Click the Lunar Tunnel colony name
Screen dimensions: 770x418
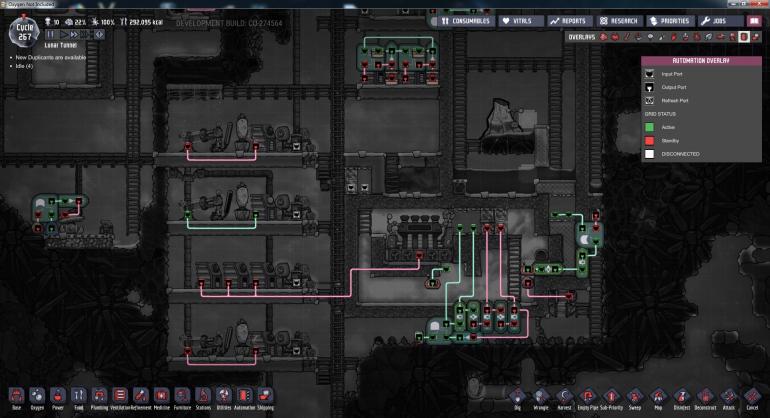pos(61,45)
